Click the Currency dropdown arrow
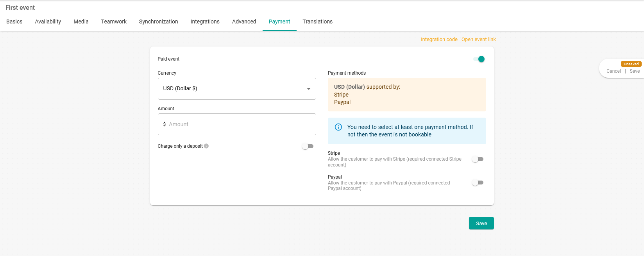The height and width of the screenshot is (256, 644). (308, 89)
